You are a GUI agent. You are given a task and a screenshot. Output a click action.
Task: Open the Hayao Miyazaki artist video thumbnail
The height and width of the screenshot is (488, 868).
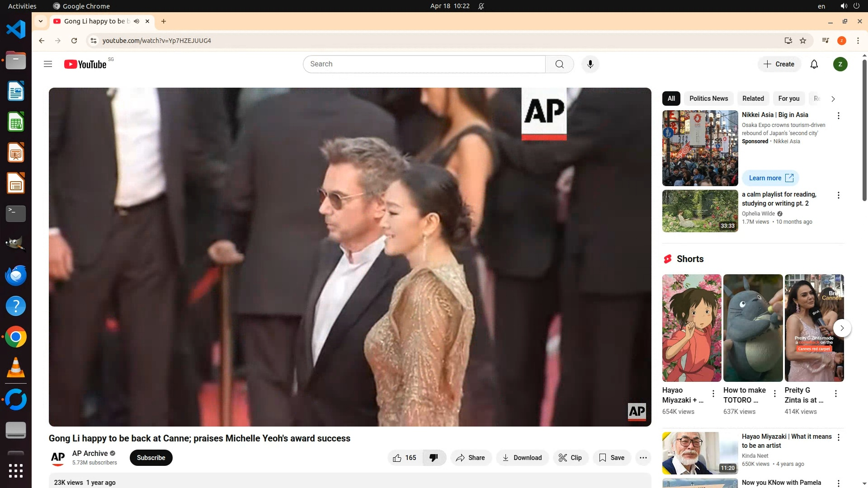(x=700, y=453)
